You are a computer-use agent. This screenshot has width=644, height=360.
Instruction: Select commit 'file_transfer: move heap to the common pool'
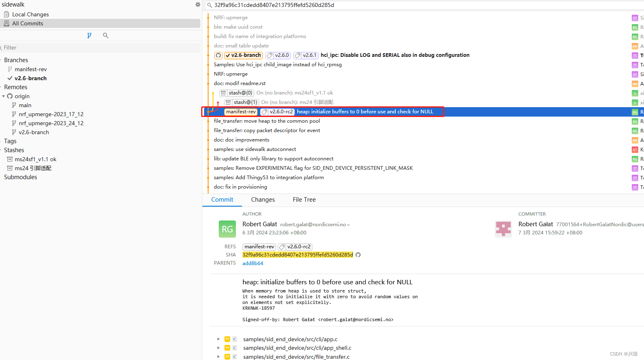267,121
